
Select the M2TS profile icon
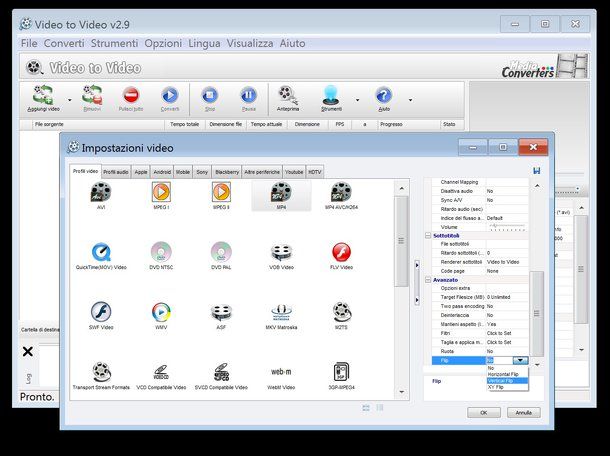point(341,312)
